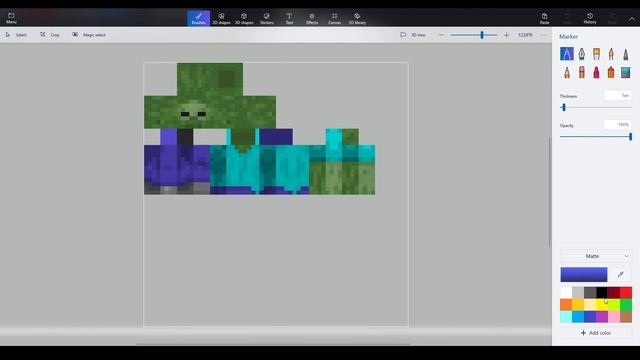640x360 pixels.
Task: Switch to the 3D shapes tab
Action: (244, 18)
